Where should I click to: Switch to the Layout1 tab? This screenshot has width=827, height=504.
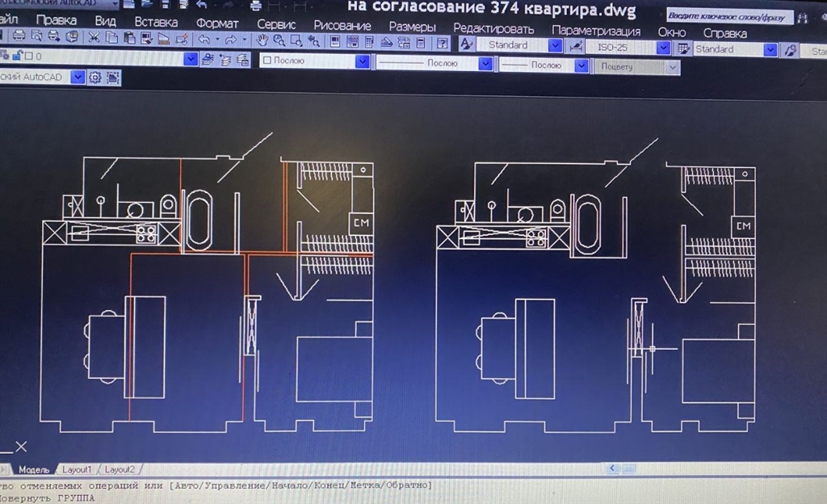tap(77, 469)
